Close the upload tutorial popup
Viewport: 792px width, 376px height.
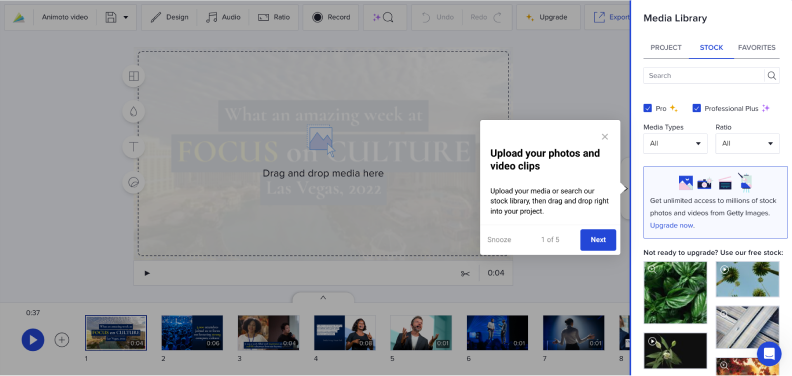pos(605,136)
